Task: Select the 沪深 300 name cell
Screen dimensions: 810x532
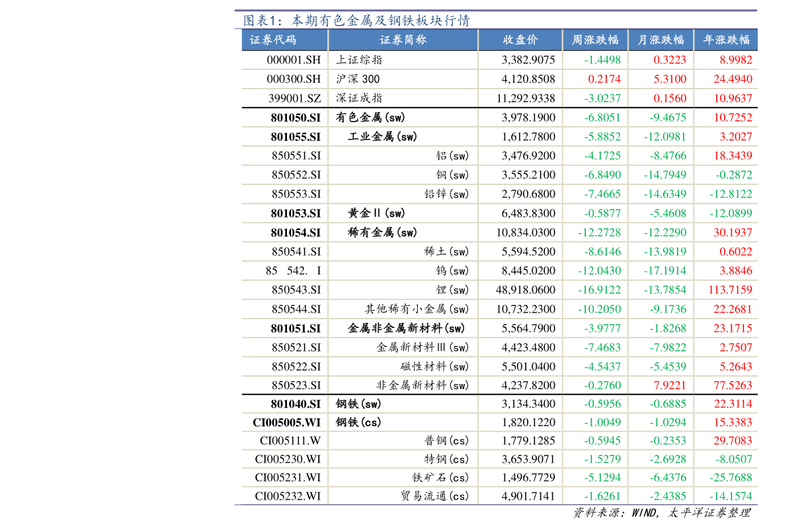Action: (358, 79)
